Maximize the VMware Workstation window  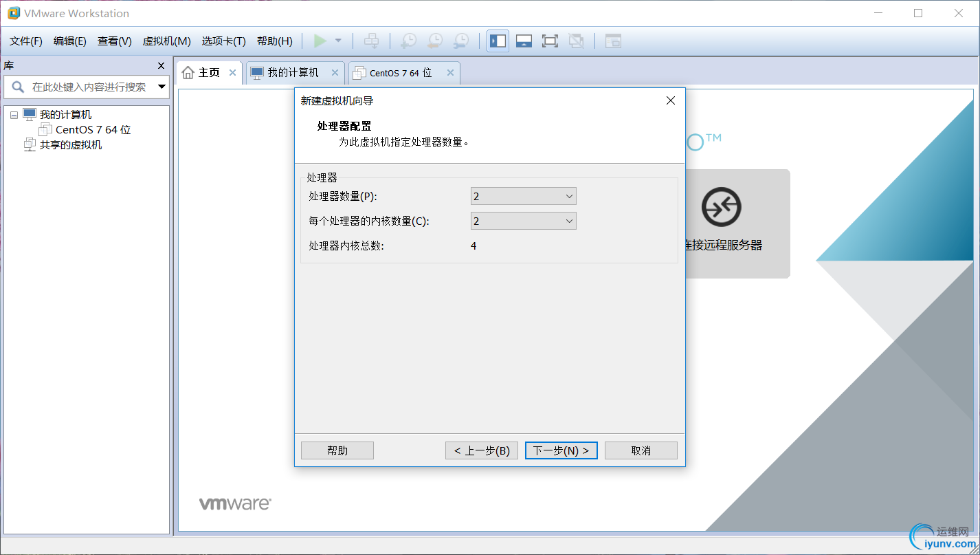coord(918,13)
